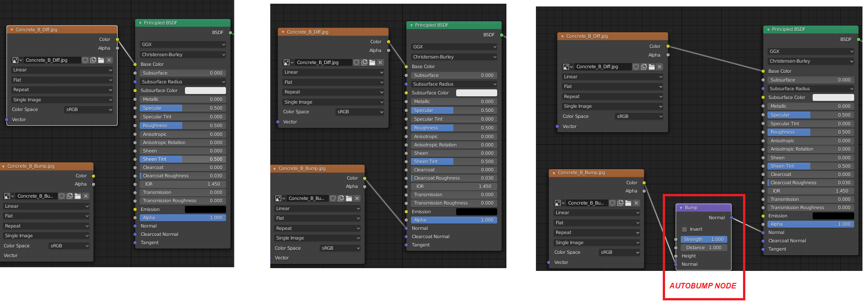Toggle fake user shield in right screenshot's Concrete_B_Diff node
Screen dimensions: 868x305
pyautogui.click(x=636, y=67)
